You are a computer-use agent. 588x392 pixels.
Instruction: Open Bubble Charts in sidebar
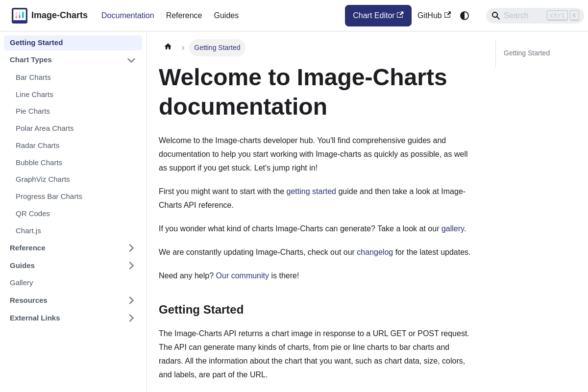[39, 163]
